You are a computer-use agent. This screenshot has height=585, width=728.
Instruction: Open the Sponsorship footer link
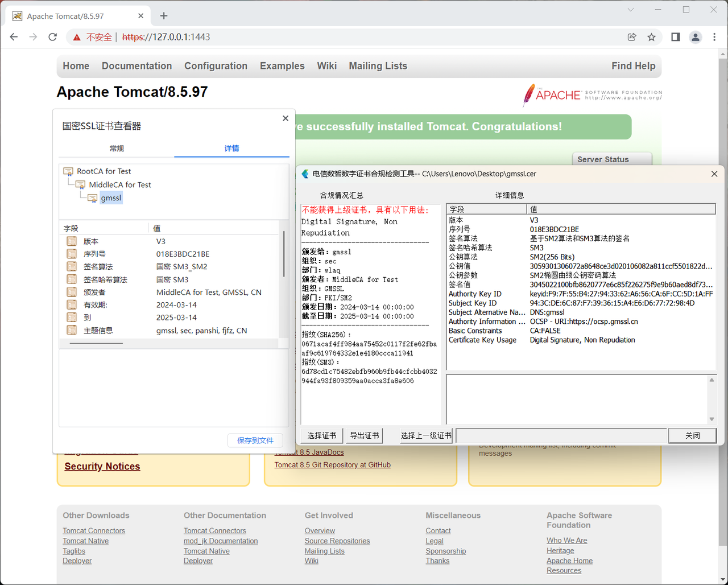pyautogui.click(x=446, y=551)
